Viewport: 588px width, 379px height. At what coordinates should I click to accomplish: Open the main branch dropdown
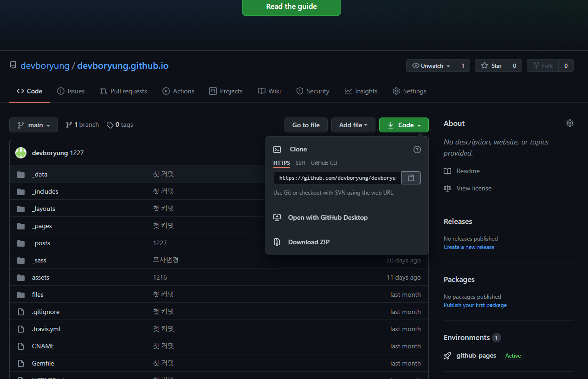(x=33, y=125)
